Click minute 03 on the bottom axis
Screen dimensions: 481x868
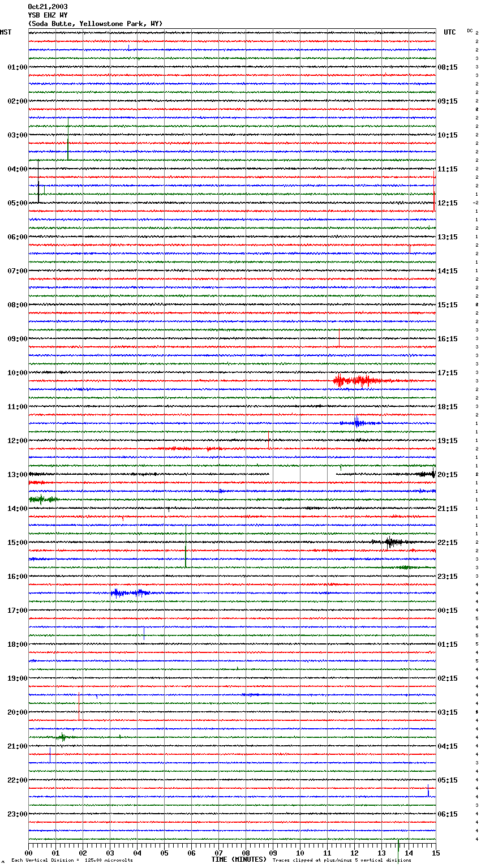click(110, 853)
